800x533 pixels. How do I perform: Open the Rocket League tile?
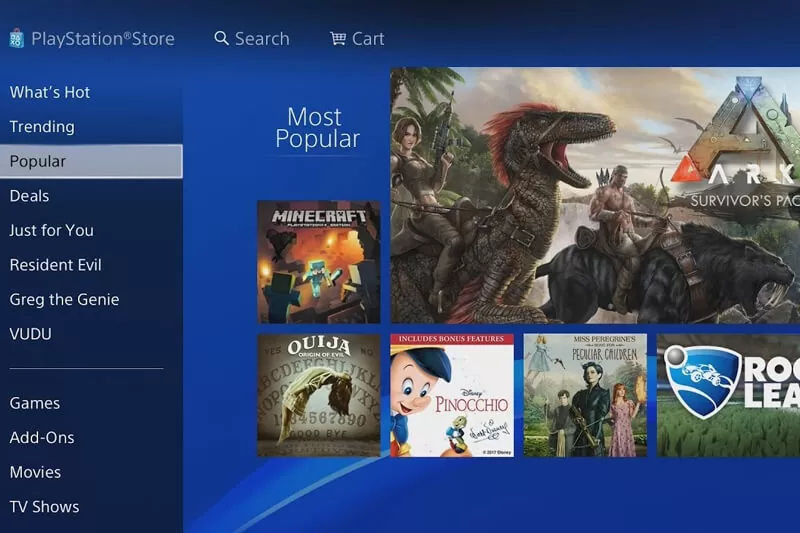[x=728, y=395]
